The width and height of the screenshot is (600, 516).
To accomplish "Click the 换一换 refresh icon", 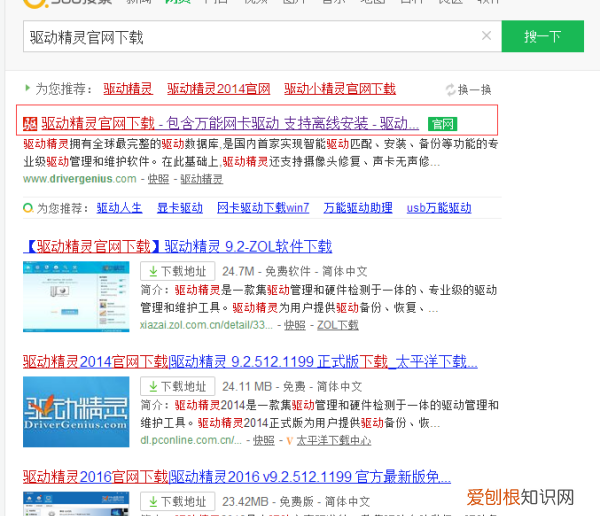I will click(450, 90).
